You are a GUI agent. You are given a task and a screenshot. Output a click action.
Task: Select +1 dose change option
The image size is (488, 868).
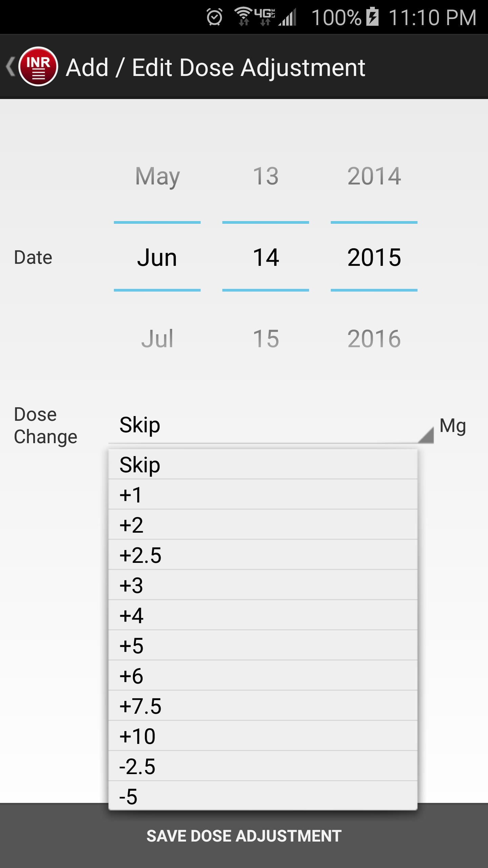click(263, 495)
